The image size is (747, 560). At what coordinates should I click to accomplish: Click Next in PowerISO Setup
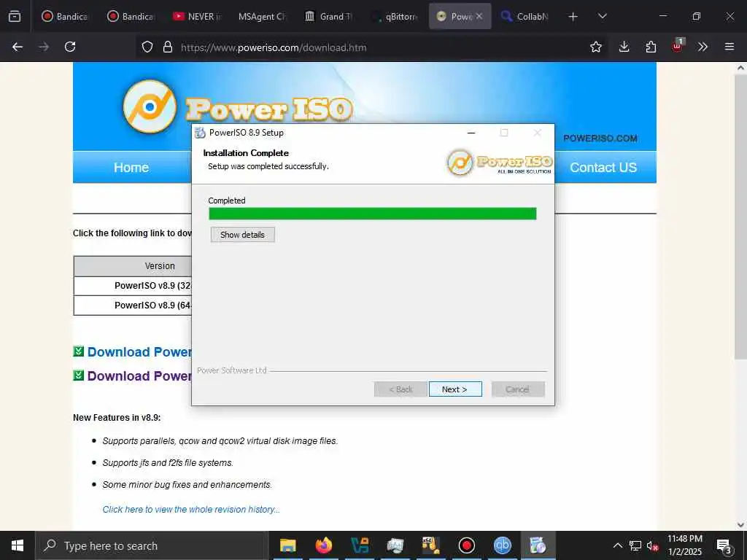[455, 389]
